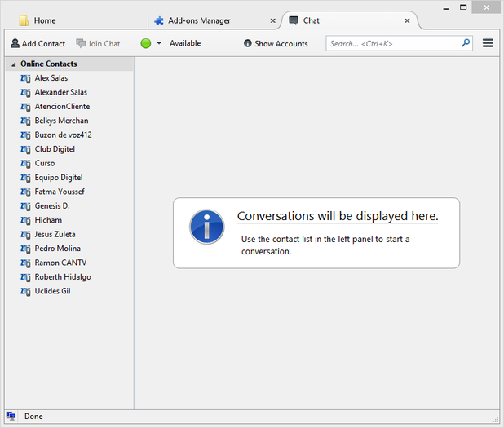504x428 pixels.
Task: Click the Done status bar text
Action: [33, 416]
